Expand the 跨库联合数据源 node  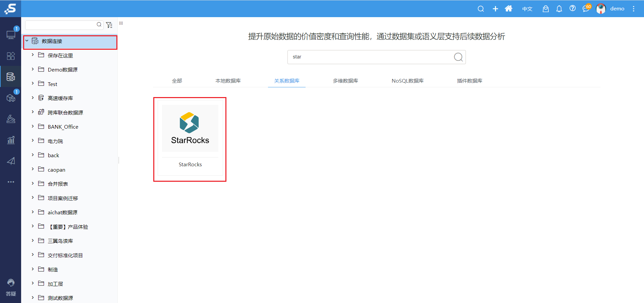[33, 112]
